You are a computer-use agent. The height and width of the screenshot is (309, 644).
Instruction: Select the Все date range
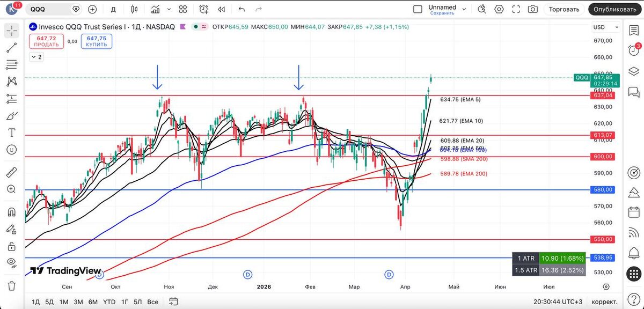pyautogui.click(x=153, y=301)
